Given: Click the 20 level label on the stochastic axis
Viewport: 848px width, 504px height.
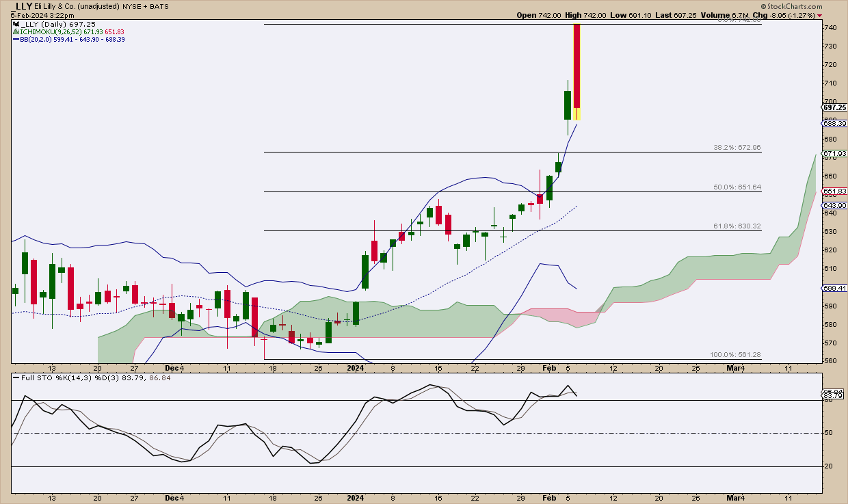Looking at the screenshot, I should click(x=827, y=466).
